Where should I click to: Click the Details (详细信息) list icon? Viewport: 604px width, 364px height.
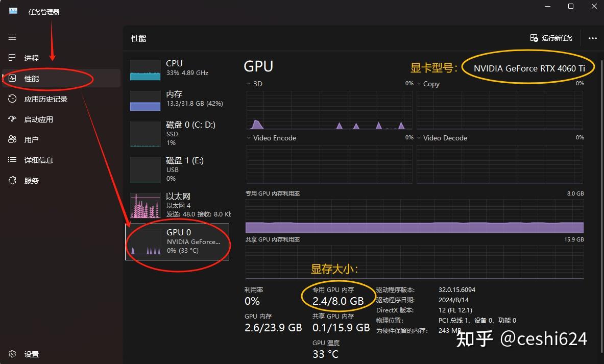click(x=12, y=160)
